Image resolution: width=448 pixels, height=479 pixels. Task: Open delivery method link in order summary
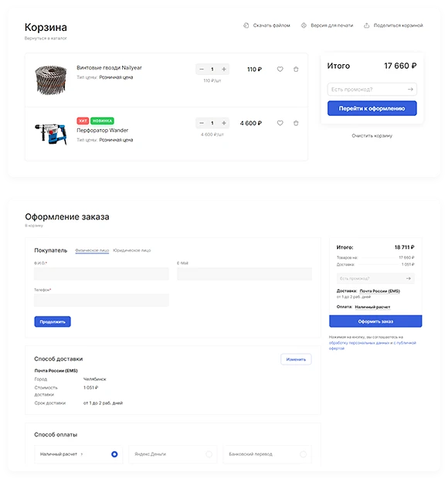click(x=379, y=291)
